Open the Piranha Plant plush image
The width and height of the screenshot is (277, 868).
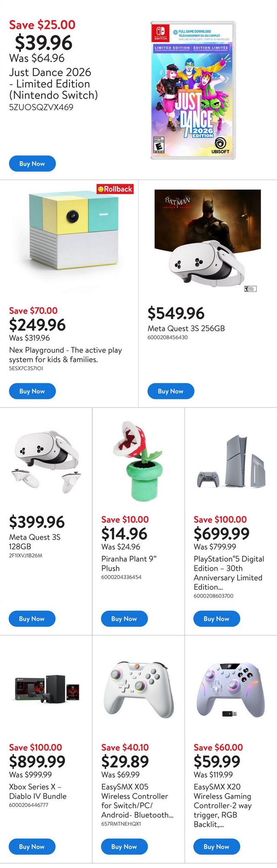click(x=137, y=460)
